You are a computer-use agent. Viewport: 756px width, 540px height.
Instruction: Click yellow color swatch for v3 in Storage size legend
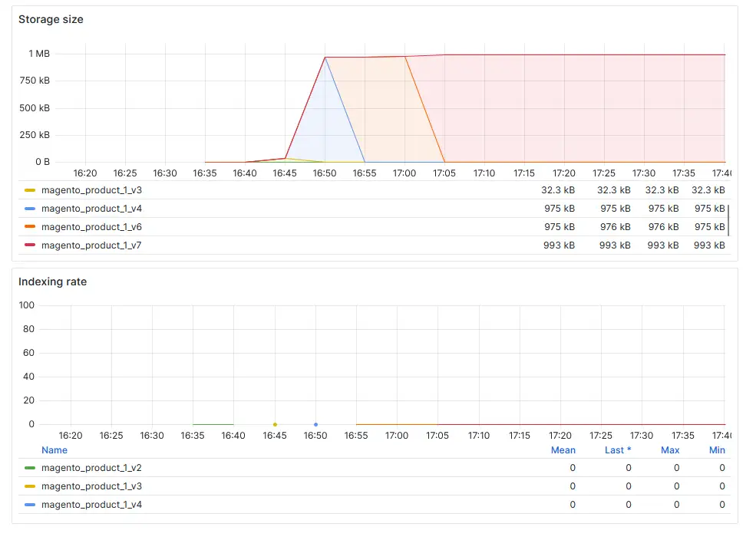tap(30, 190)
